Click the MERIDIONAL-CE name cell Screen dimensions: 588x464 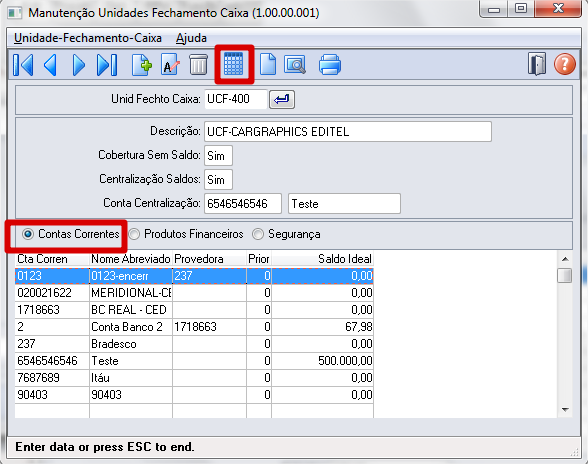click(130, 293)
